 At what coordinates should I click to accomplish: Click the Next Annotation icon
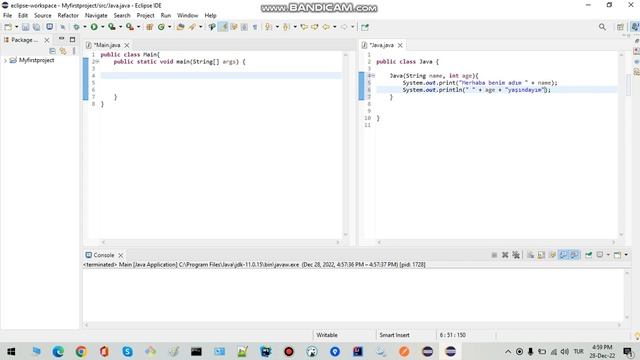pos(268,27)
